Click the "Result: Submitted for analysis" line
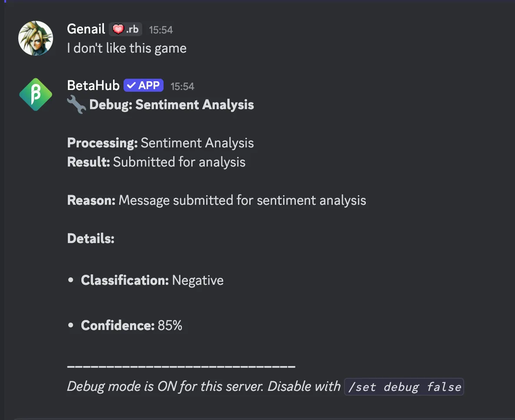This screenshot has height=420, width=515. pos(156,162)
